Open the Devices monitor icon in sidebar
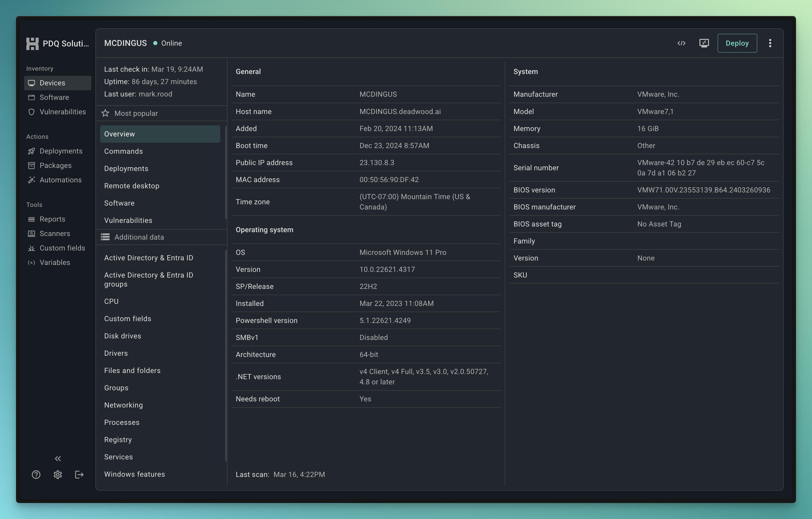Viewport: 812px width, 519px height. [31, 83]
